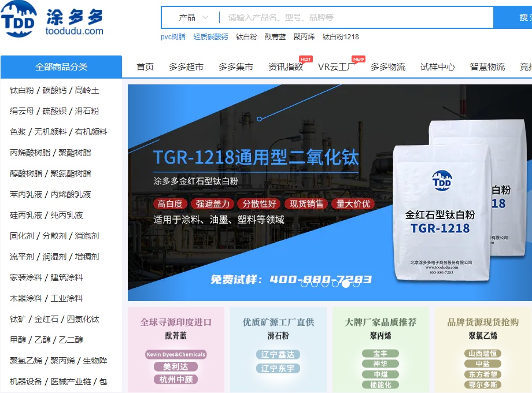Image resolution: width=532 pixels, height=393 pixels.
Task: Click the 神华 brand tag
Action: coord(380,364)
